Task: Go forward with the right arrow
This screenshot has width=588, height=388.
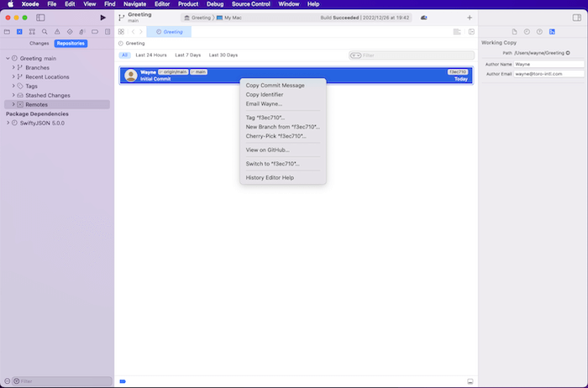Action: (141, 32)
